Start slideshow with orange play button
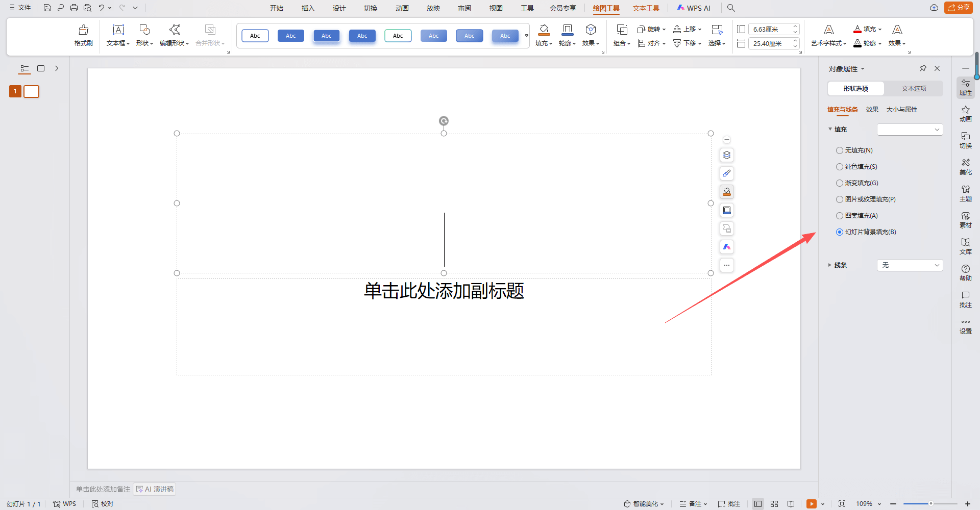The image size is (980, 510). coord(811,504)
